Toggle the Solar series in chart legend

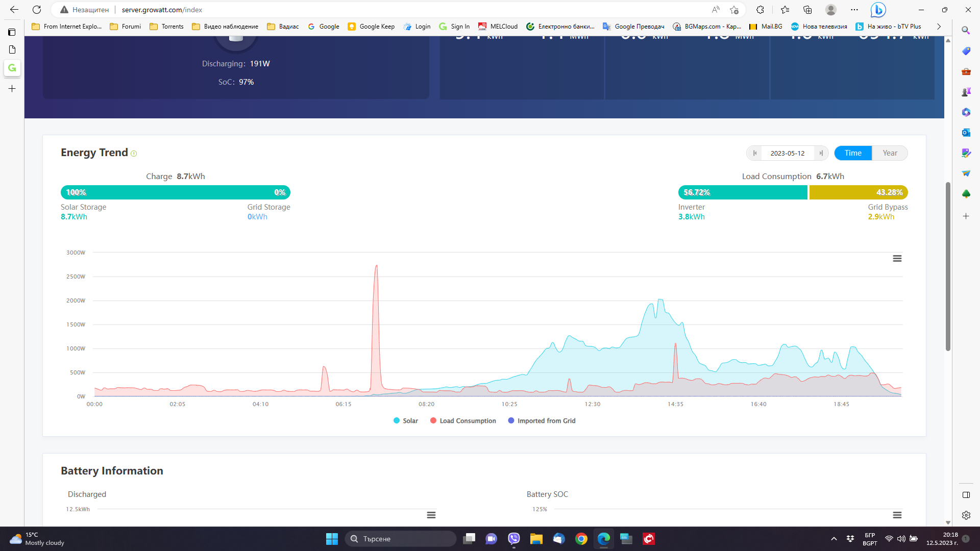pyautogui.click(x=406, y=421)
